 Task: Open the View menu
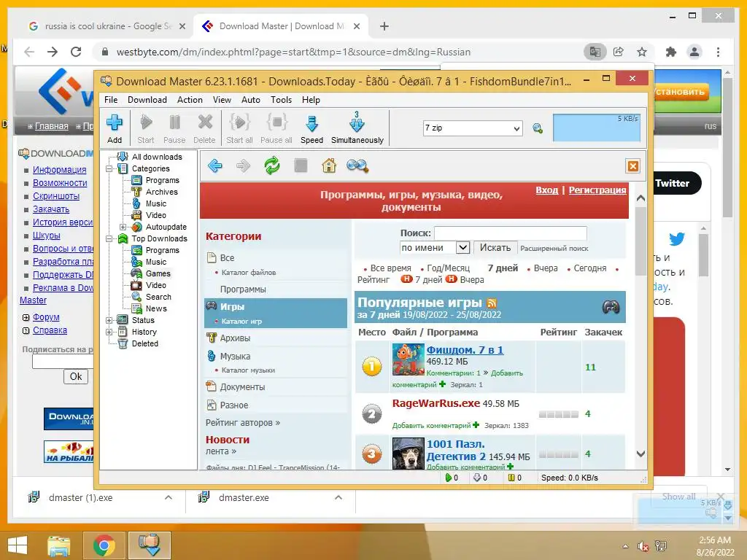222,100
